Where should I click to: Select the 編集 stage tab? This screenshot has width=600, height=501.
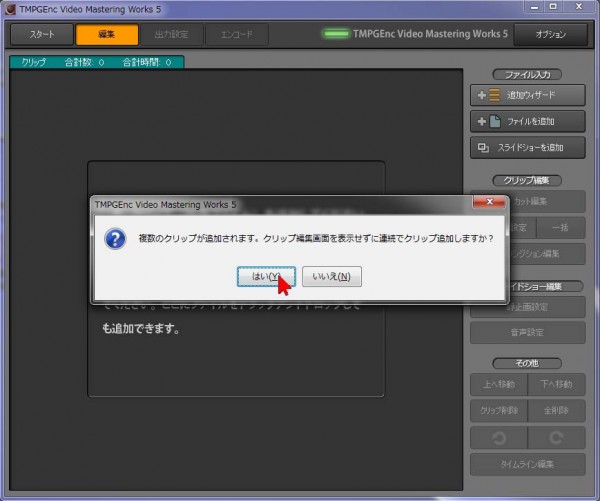point(105,34)
